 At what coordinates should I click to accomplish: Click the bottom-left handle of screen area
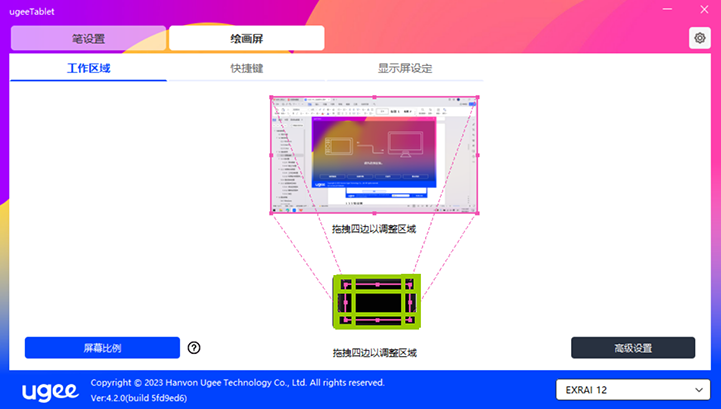pos(271,213)
